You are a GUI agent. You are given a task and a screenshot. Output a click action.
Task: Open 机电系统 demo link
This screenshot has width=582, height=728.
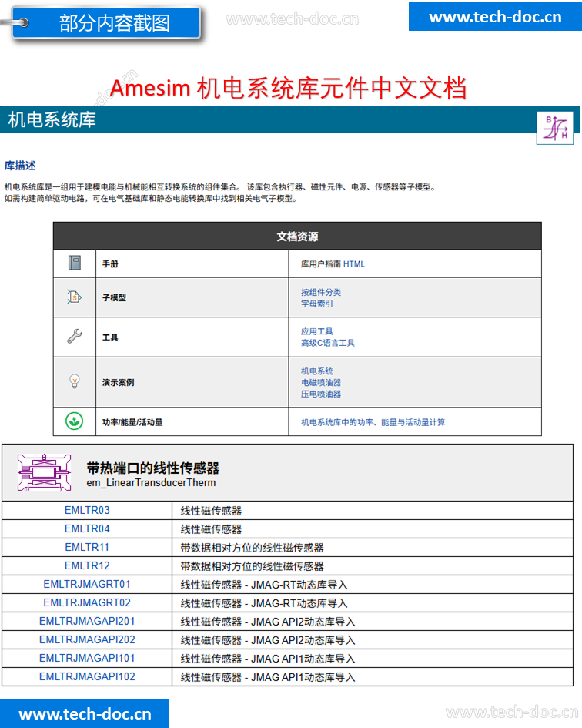pos(316,371)
